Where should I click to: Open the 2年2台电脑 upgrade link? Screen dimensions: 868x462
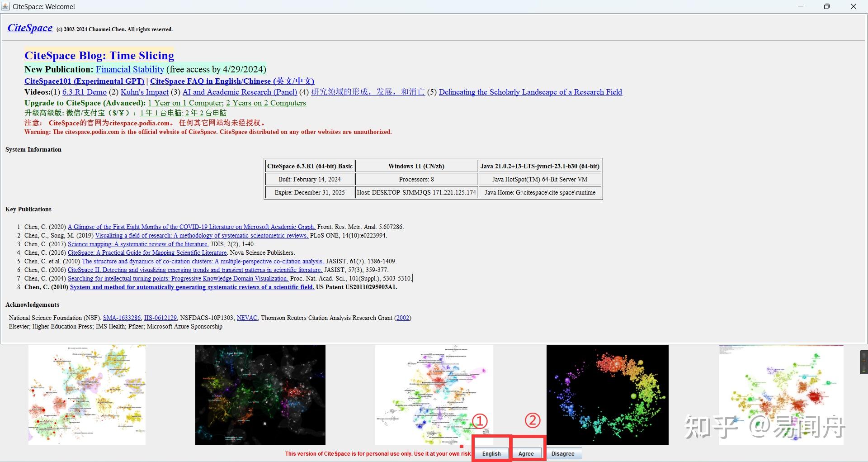[x=206, y=113]
